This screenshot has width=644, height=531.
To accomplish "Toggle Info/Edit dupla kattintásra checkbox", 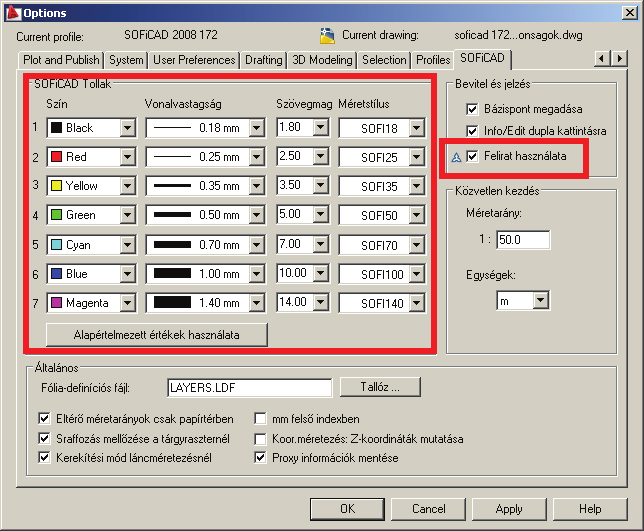I will [x=472, y=131].
